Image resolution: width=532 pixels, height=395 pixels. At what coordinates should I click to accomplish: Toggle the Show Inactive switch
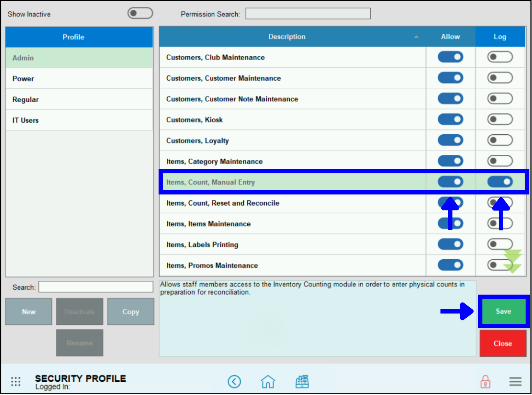pyautogui.click(x=140, y=13)
